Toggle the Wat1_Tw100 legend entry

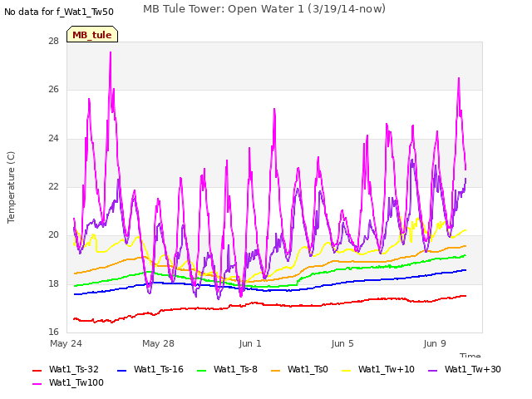pyautogui.click(x=68, y=382)
